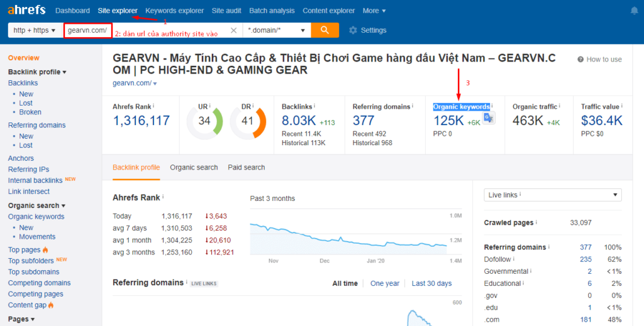Click the 8.03K backlinks value

299,121
